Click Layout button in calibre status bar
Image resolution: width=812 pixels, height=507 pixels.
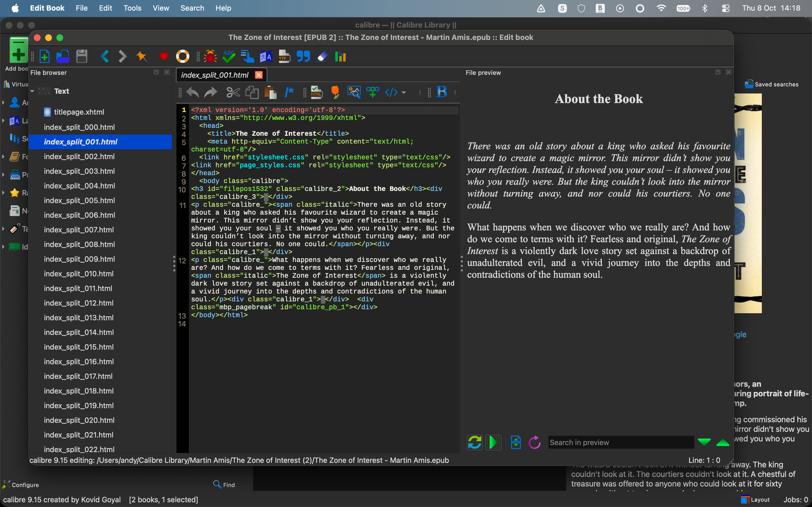click(x=755, y=500)
